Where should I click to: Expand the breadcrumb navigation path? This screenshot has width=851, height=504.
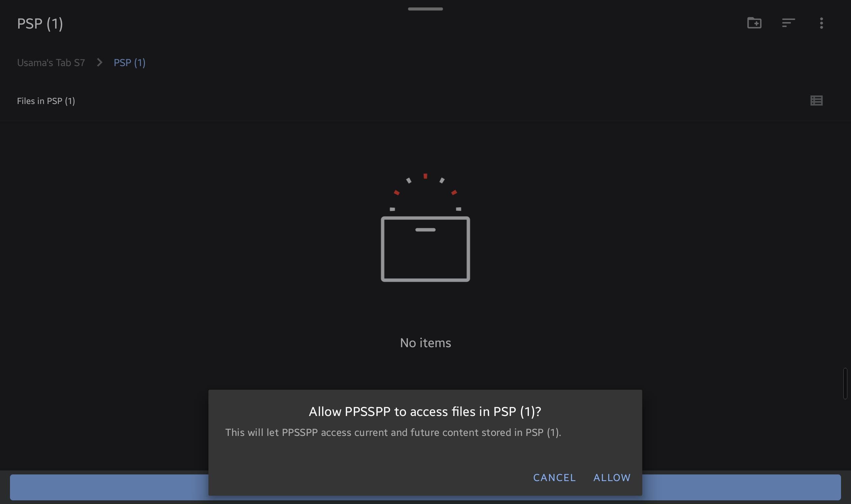(51, 62)
